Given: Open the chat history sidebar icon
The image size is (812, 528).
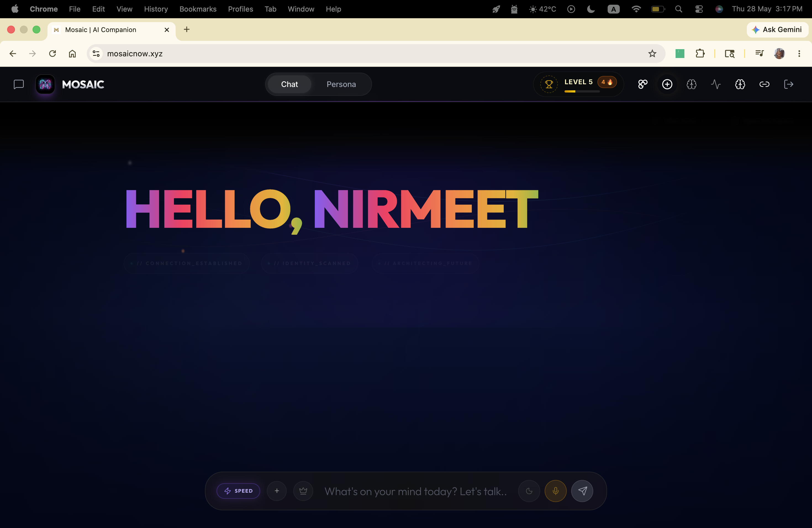Looking at the screenshot, I should [x=19, y=84].
